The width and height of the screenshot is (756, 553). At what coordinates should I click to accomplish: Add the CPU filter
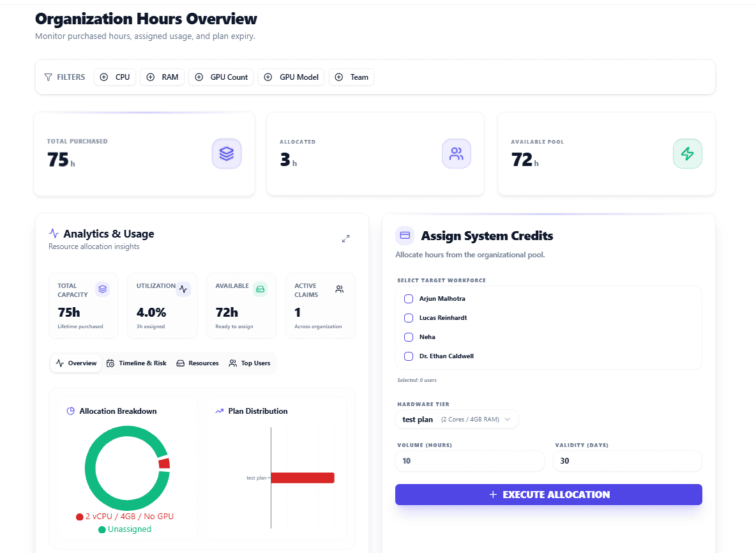[115, 77]
